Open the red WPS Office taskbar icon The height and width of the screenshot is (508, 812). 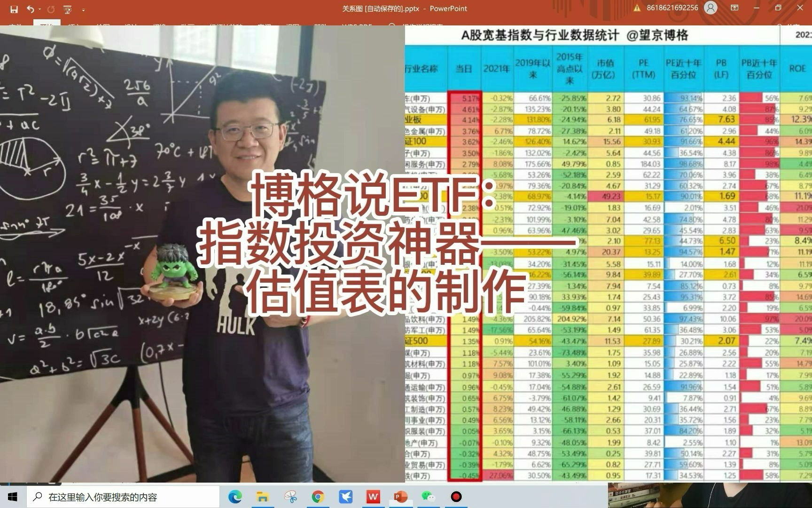click(374, 497)
